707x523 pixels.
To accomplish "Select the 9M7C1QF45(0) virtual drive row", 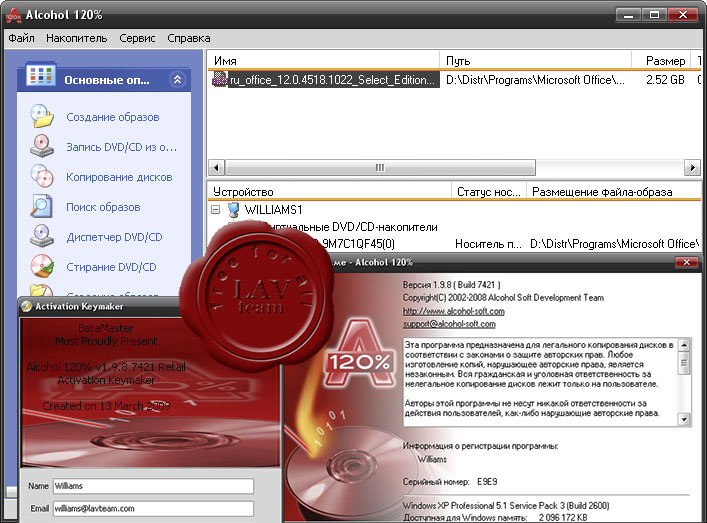I will (356, 244).
